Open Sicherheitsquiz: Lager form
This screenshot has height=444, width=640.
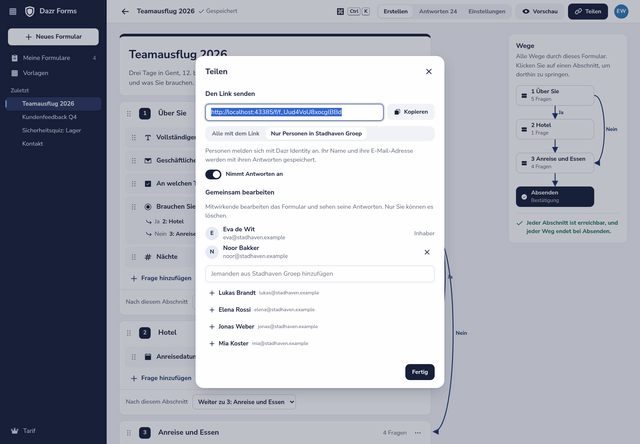[x=53, y=131]
